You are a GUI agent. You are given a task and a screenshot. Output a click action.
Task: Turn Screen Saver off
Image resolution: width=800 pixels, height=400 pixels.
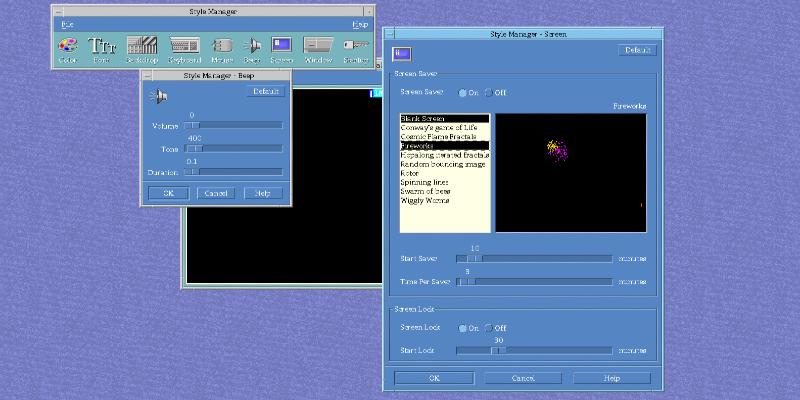point(488,93)
